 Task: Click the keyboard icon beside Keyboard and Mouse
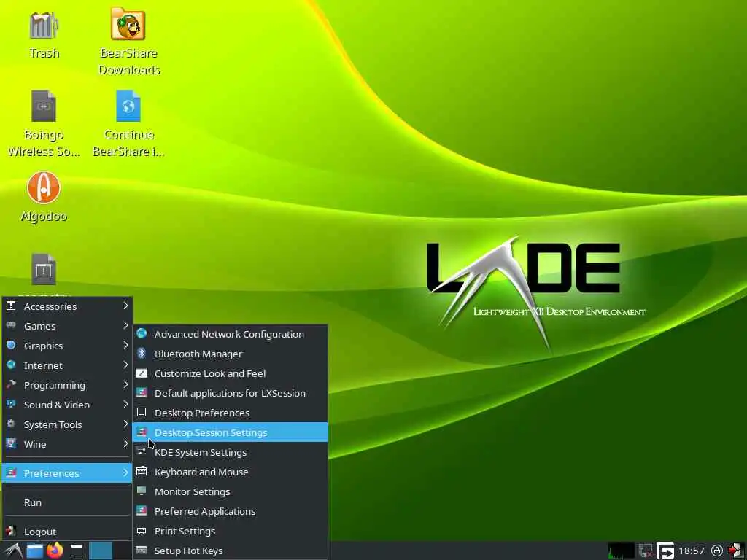point(142,472)
